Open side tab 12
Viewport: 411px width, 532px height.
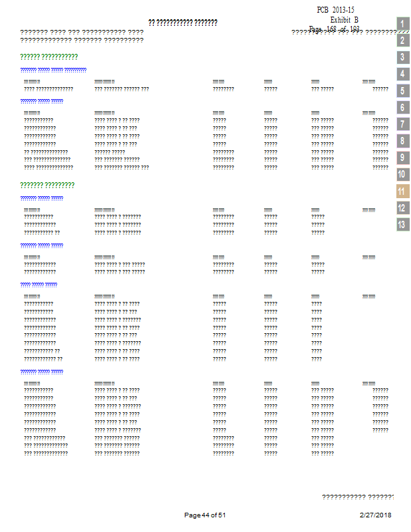402,208
